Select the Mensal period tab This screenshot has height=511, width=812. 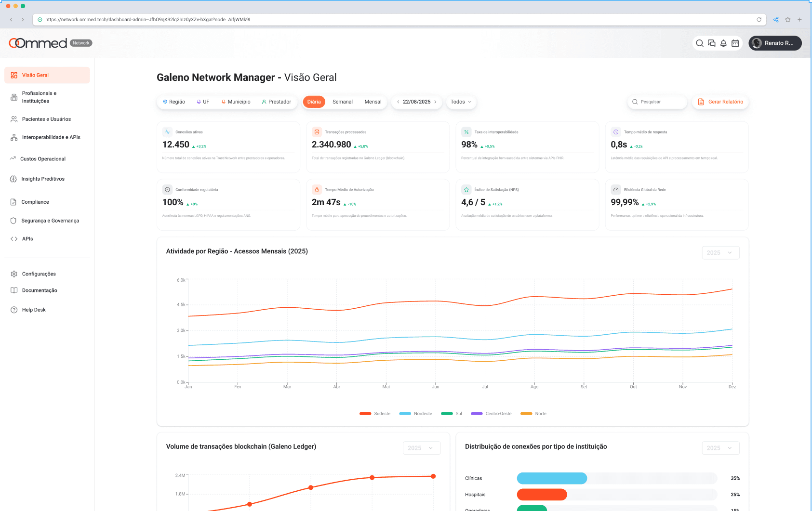[373, 102]
